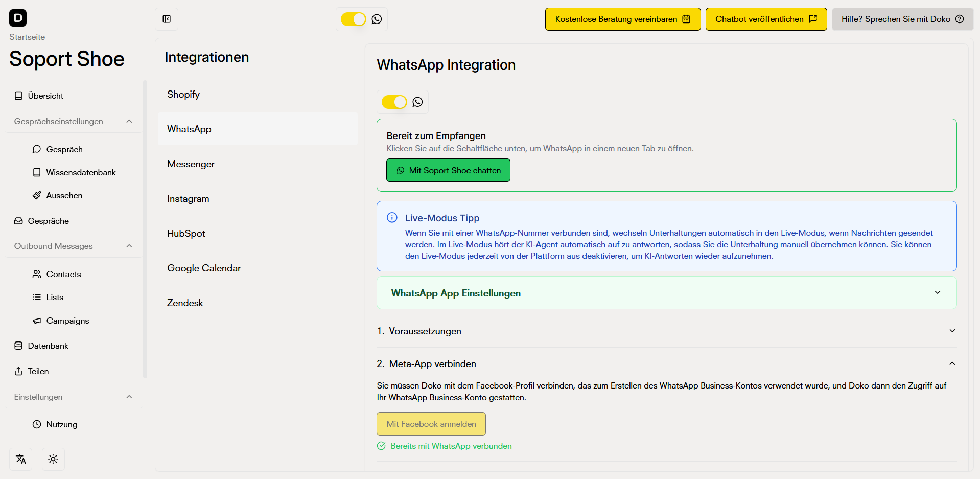The height and width of the screenshot is (479, 980).
Task: Click the Teilen share icon
Action: coord(18,371)
